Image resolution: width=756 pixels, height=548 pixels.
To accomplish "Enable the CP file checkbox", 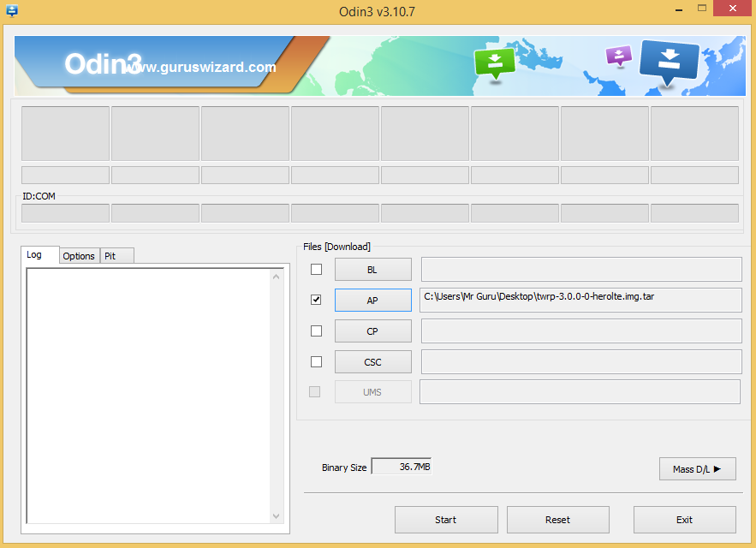I will pos(316,331).
